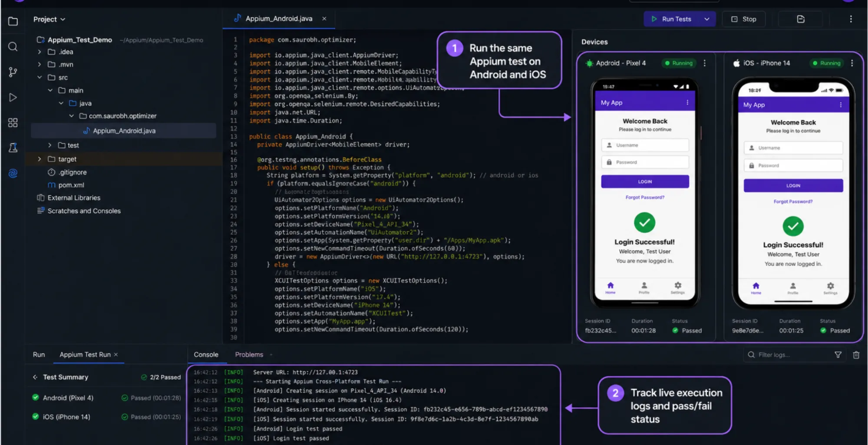This screenshot has height=445, width=868.
Task: Go back from Test Summary
Action: pyautogui.click(x=35, y=377)
